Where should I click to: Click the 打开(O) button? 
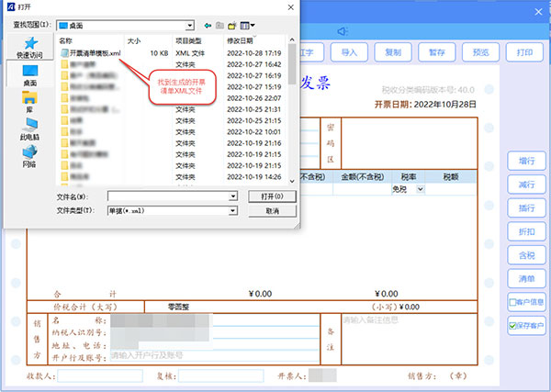click(x=271, y=196)
